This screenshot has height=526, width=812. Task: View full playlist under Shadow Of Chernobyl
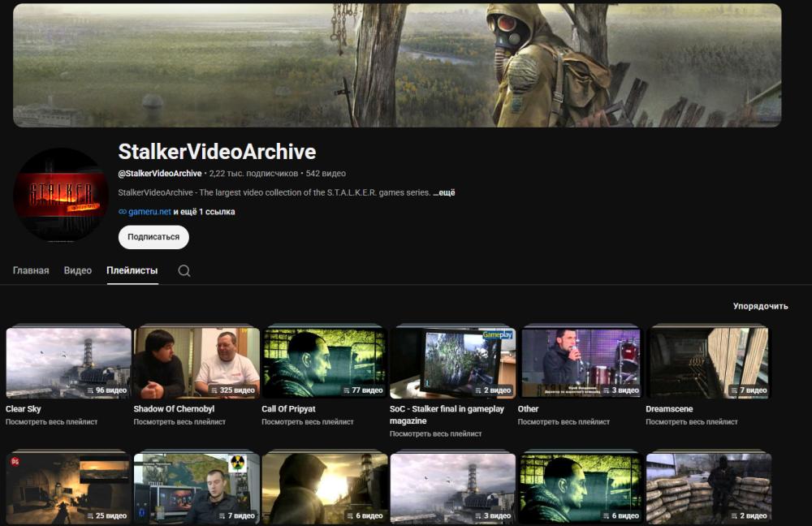(x=179, y=422)
